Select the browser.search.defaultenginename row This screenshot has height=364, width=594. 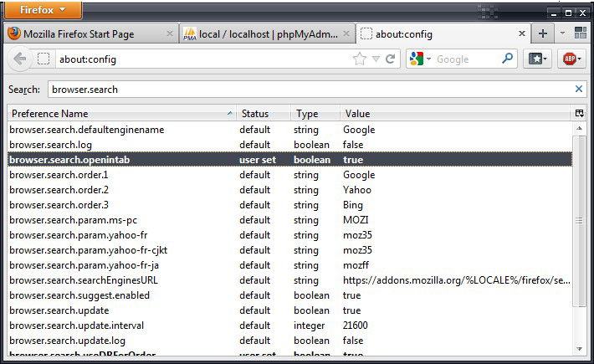pyautogui.click(x=289, y=130)
